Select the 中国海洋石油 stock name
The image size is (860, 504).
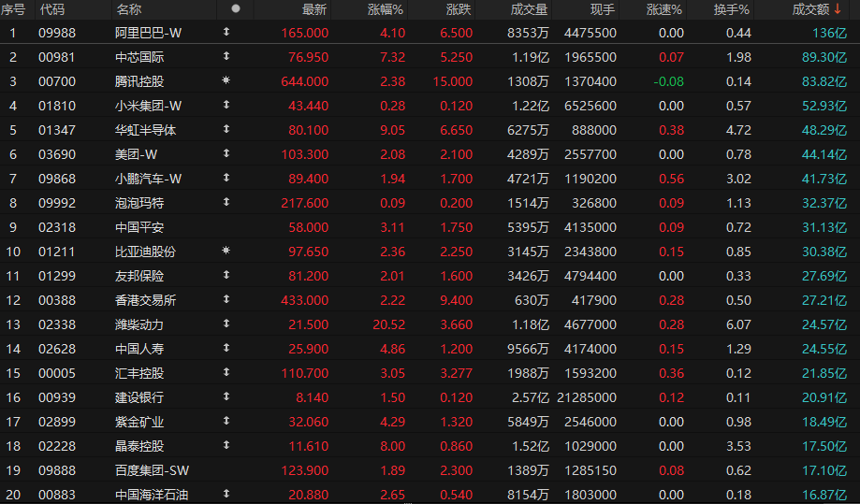[152, 495]
